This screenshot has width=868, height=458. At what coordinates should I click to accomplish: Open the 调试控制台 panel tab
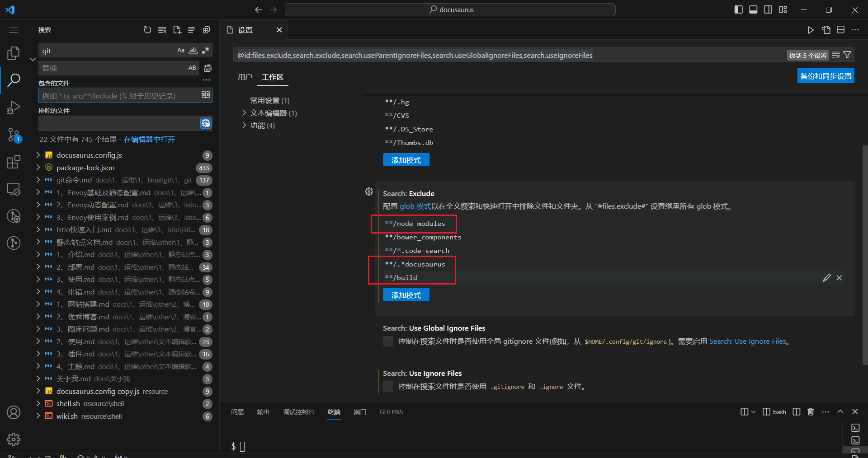tap(298, 412)
